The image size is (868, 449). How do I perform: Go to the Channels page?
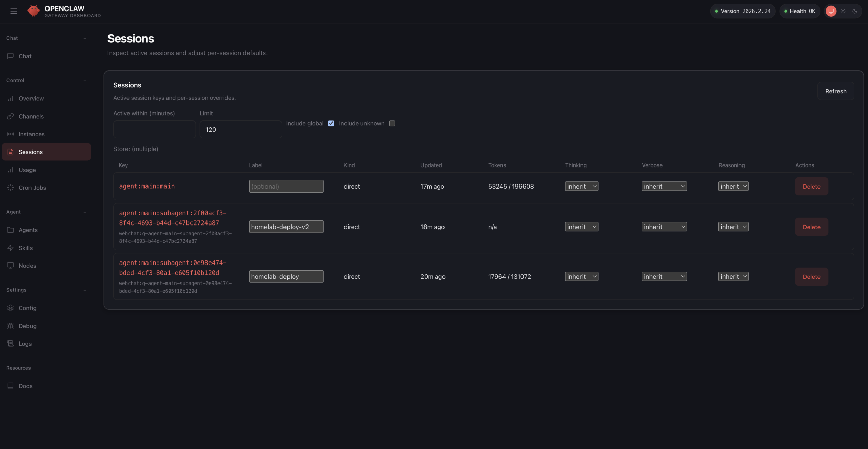point(31,116)
